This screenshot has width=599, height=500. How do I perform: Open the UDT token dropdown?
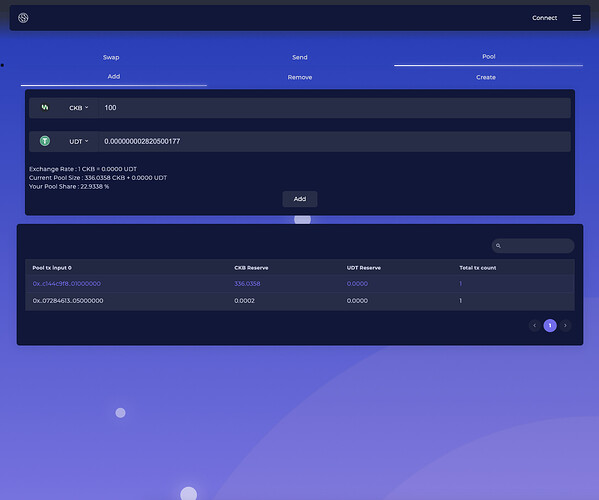coord(79,141)
